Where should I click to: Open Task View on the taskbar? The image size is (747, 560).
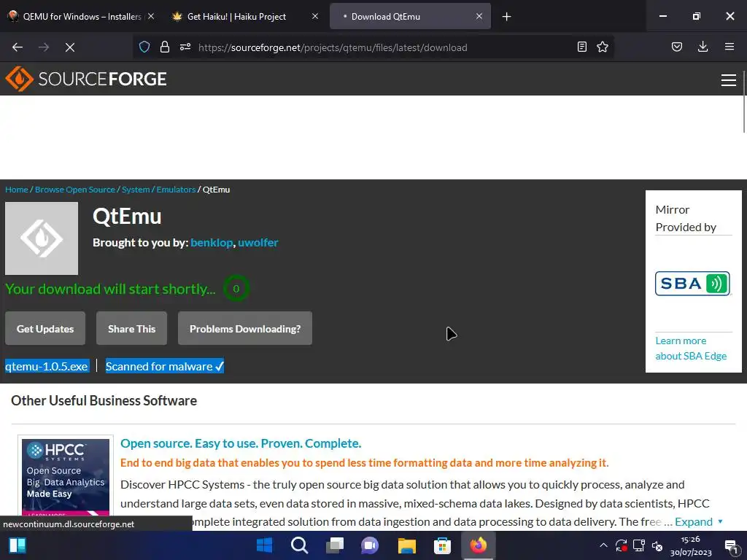[x=335, y=545]
